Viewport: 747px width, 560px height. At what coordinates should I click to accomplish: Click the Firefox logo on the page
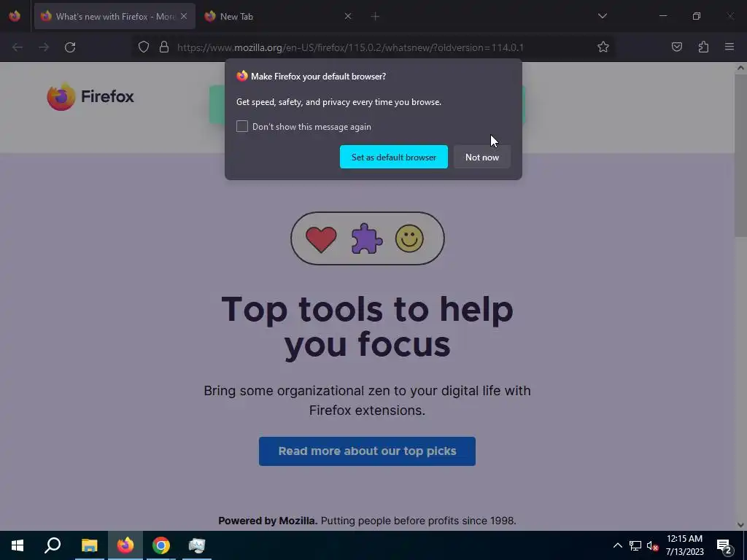click(90, 97)
